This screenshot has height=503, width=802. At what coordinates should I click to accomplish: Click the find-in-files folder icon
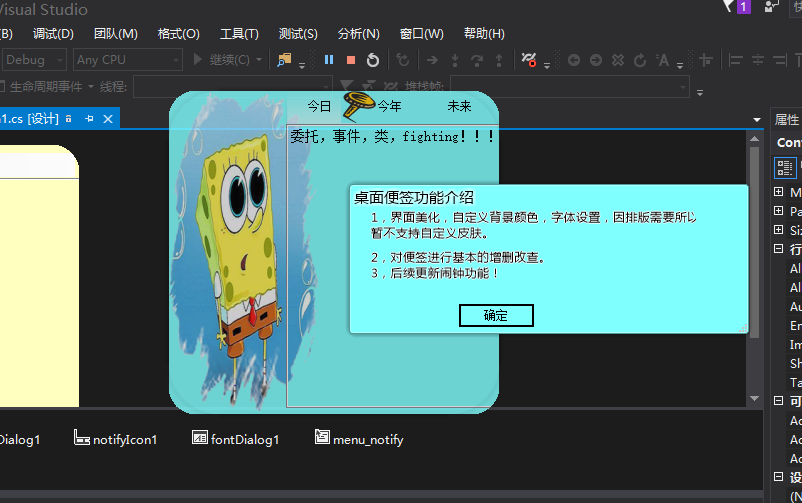[x=284, y=60]
